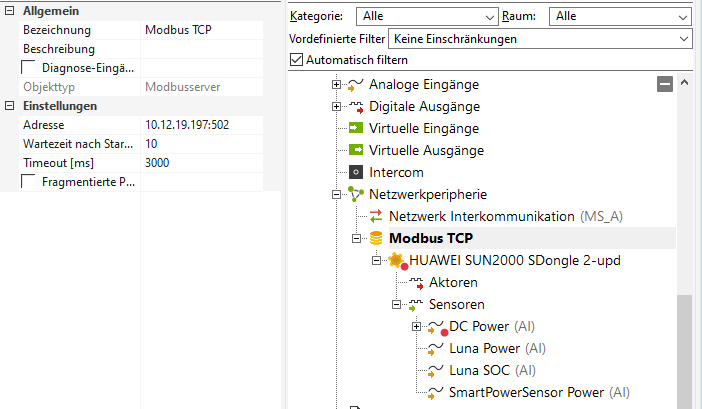This screenshot has height=409, width=702.
Task: Click the Netzwerkperipherie network icon
Action: point(356,194)
